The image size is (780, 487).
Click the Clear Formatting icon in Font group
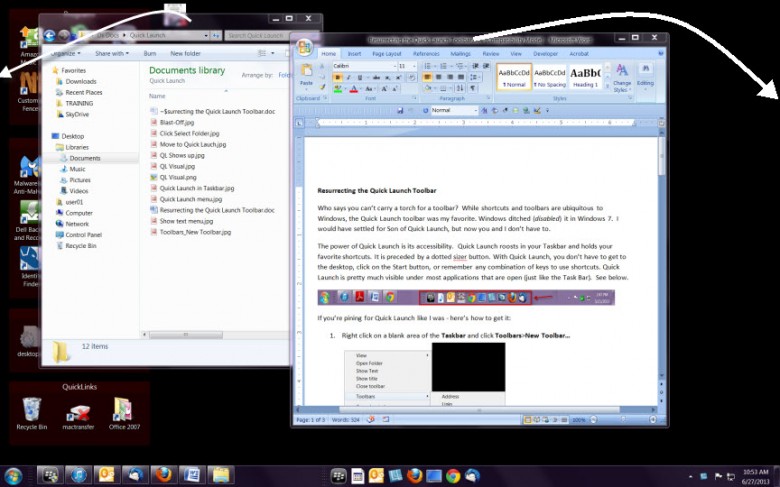(411, 78)
